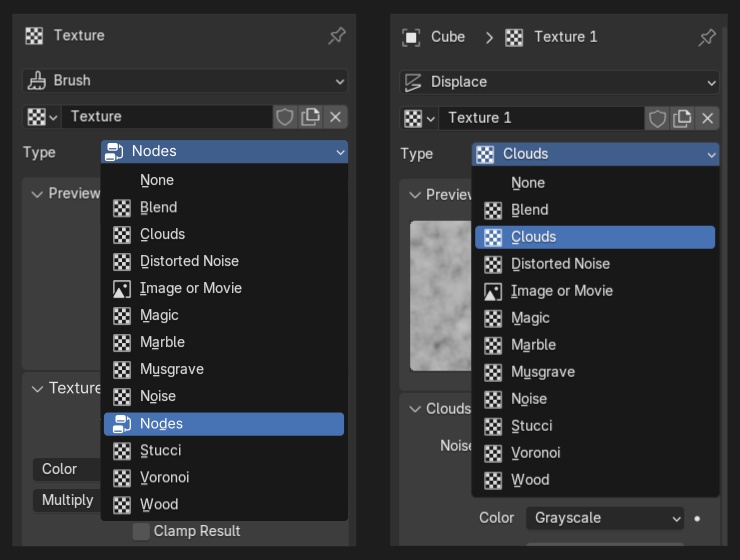Duplicate the Texture datablock in left panel
The width and height of the screenshot is (740, 560).
(310, 117)
